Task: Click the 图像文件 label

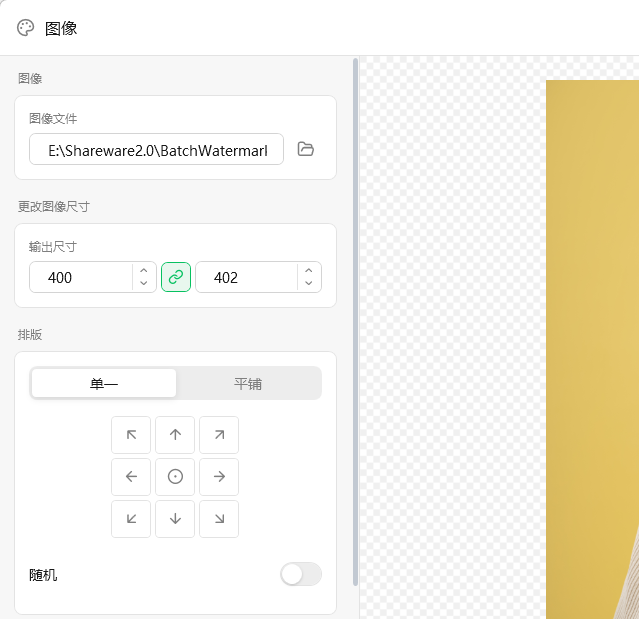Action: [x=53, y=119]
